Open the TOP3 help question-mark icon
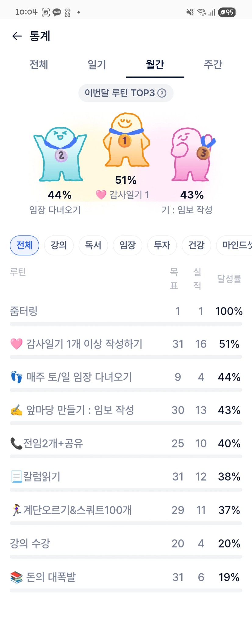 162,93
